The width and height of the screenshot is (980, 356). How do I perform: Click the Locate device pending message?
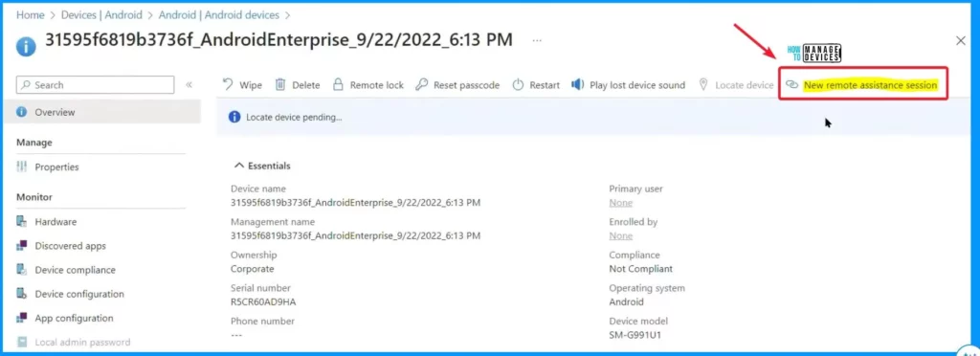(x=294, y=117)
